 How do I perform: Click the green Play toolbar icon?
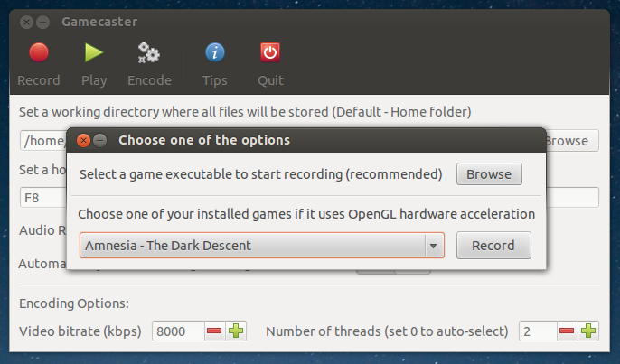click(94, 52)
